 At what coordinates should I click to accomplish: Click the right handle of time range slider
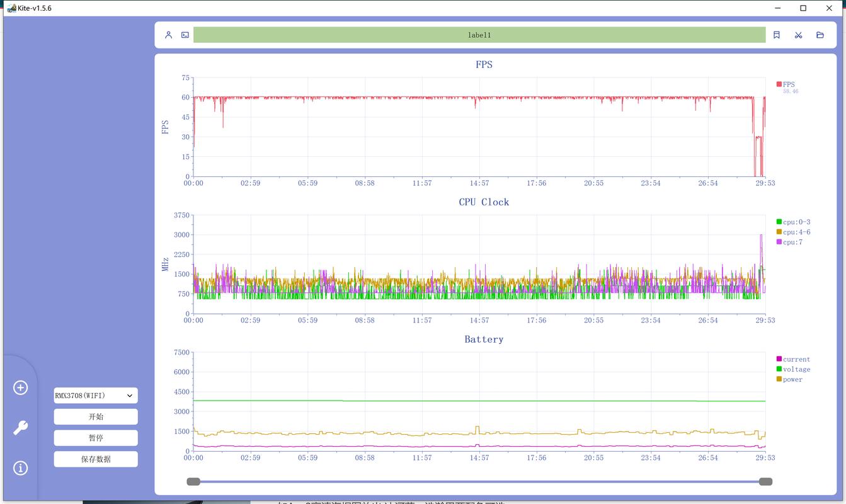[765, 482]
